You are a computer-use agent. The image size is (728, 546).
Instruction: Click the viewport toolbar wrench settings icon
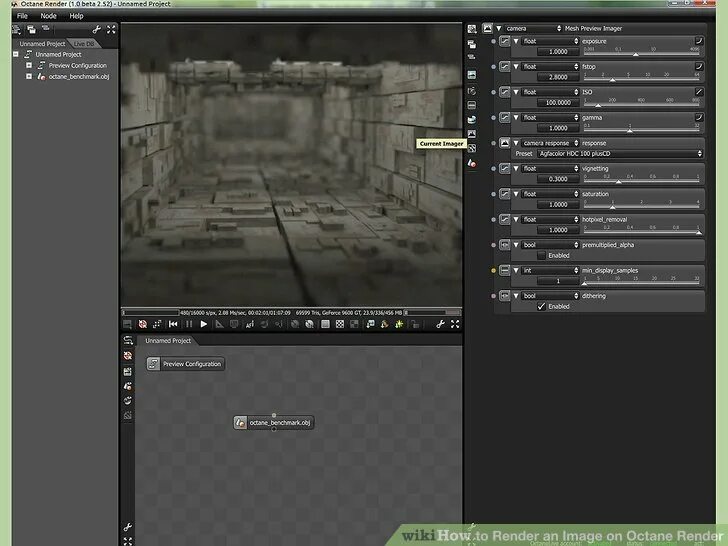click(x=440, y=324)
